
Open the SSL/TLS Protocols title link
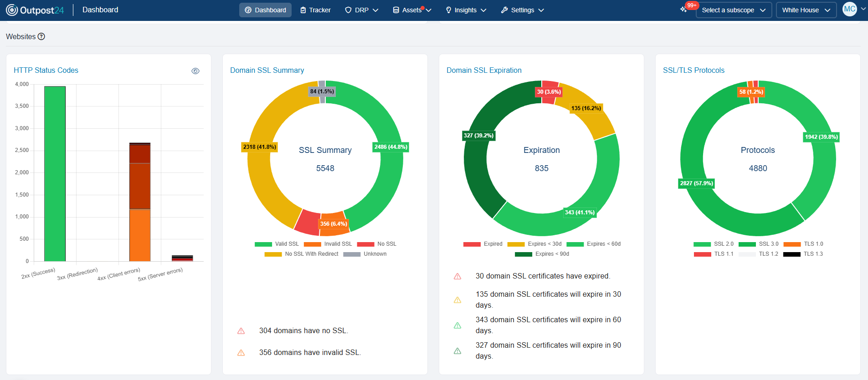pos(693,70)
